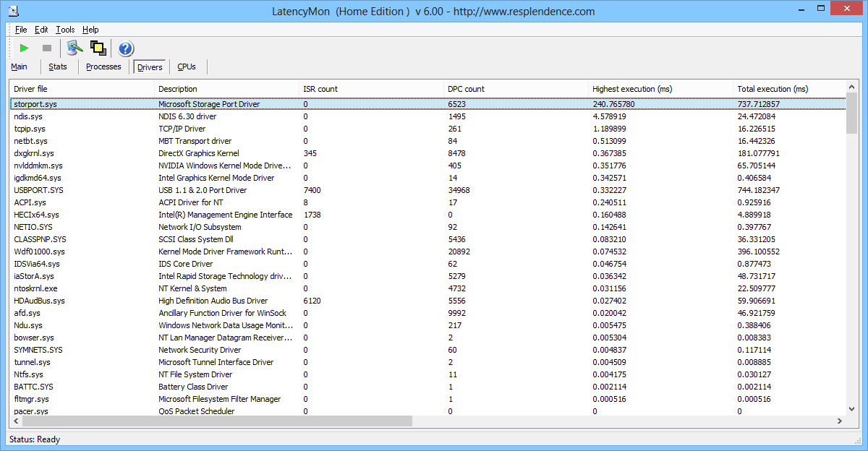
Task: Click the '744.182347' total execution value
Action: [758, 190]
